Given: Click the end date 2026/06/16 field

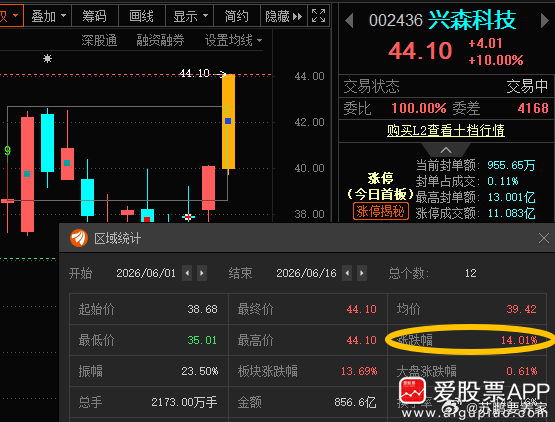Looking at the screenshot, I should [306, 273].
